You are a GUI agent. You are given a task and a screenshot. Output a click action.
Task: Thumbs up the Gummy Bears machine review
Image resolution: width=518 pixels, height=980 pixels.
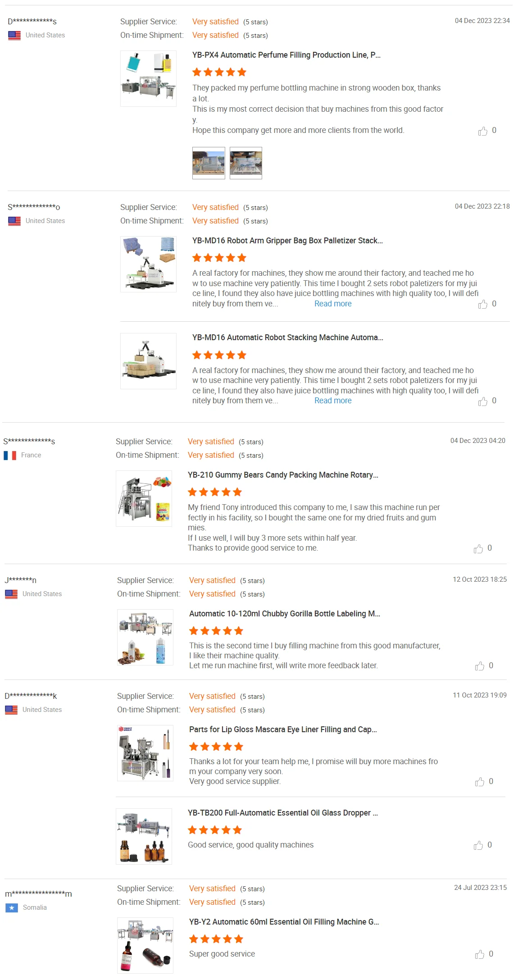coord(478,549)
